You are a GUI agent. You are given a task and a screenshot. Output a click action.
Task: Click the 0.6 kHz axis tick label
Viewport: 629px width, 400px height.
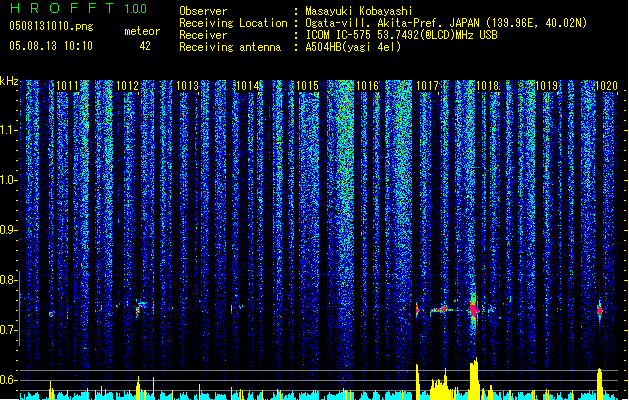point(8,380)
